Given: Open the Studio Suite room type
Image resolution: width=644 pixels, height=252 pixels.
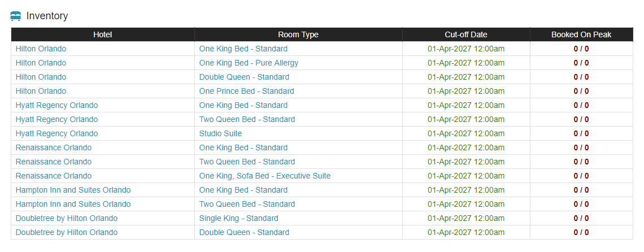Looking at the screenshot, I should 220,133.
